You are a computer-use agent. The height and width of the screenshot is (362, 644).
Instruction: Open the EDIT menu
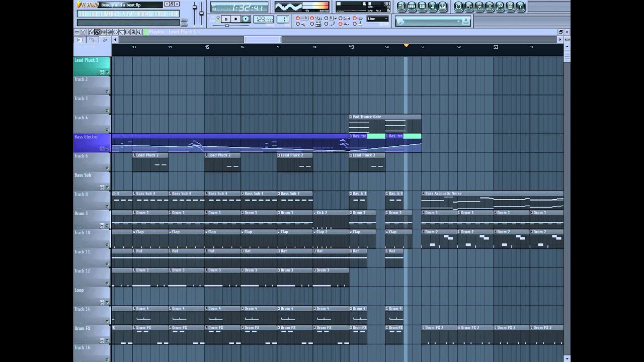point(94,14)
